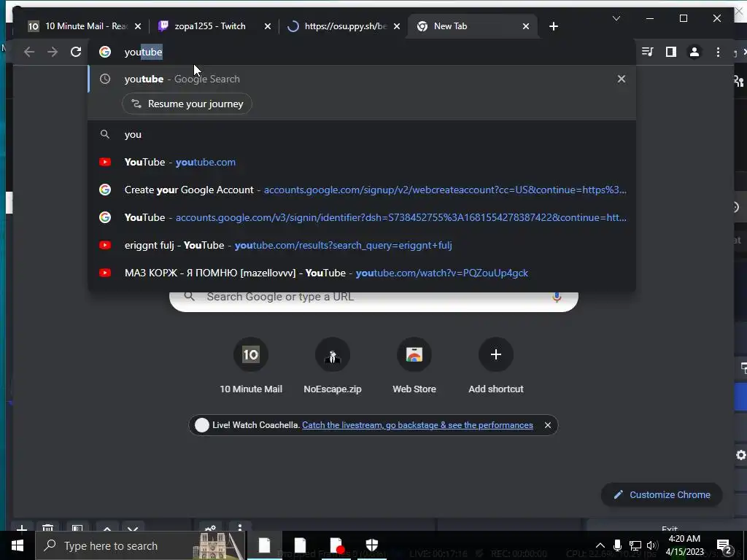Remove the youtube search suggestion

(x=621, y=79)
